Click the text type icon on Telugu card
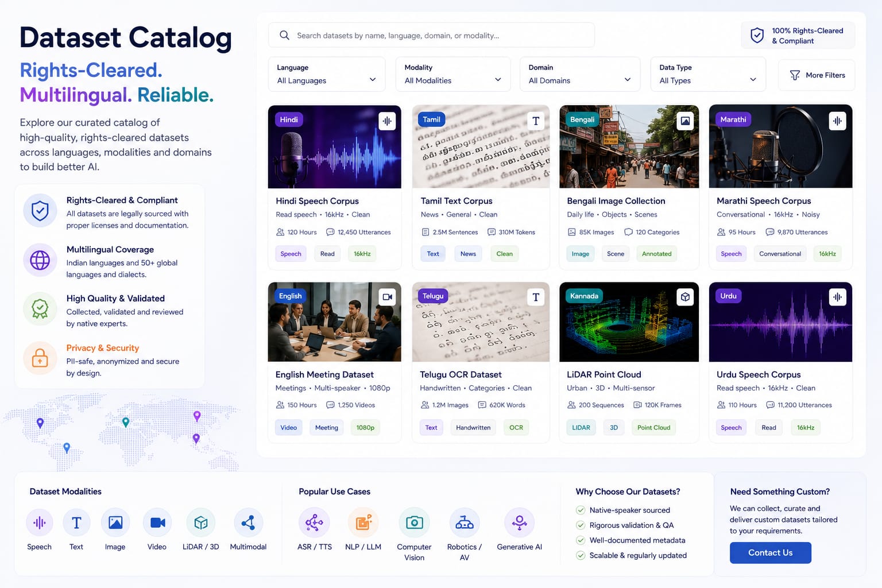The height and width of the screenshot is (588, 882). tap(536, 297)
